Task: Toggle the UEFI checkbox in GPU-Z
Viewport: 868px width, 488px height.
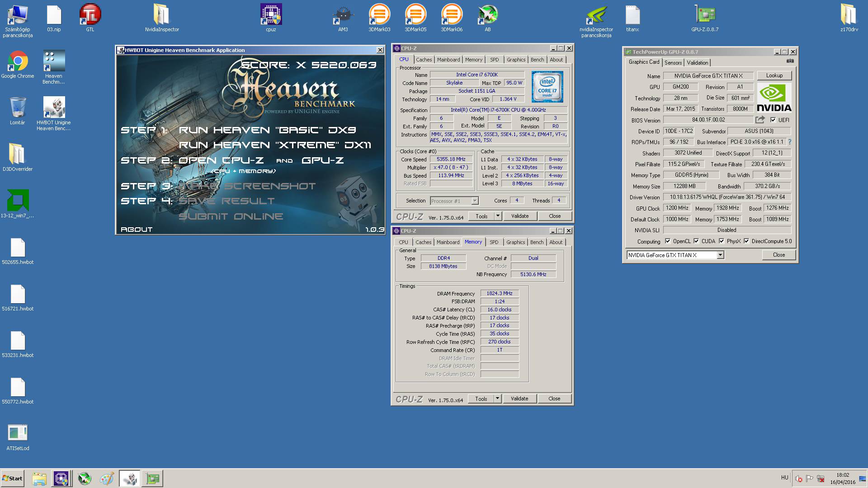Action: point(773,120)
